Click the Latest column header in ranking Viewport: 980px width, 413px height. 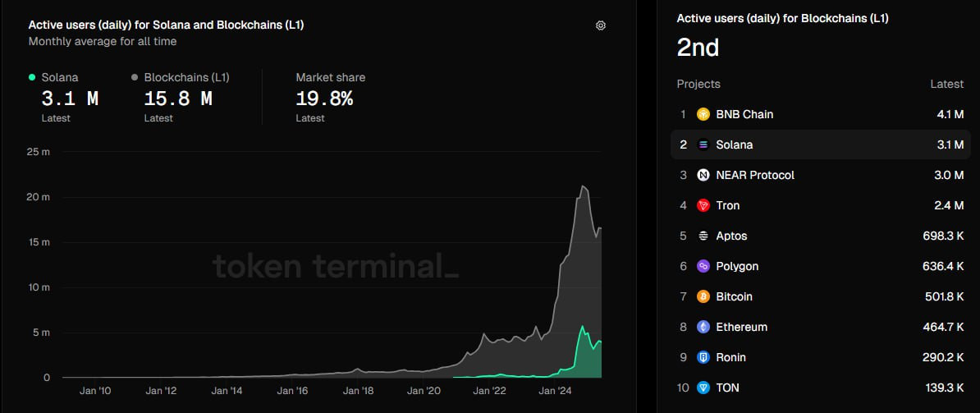pos(946,84)
